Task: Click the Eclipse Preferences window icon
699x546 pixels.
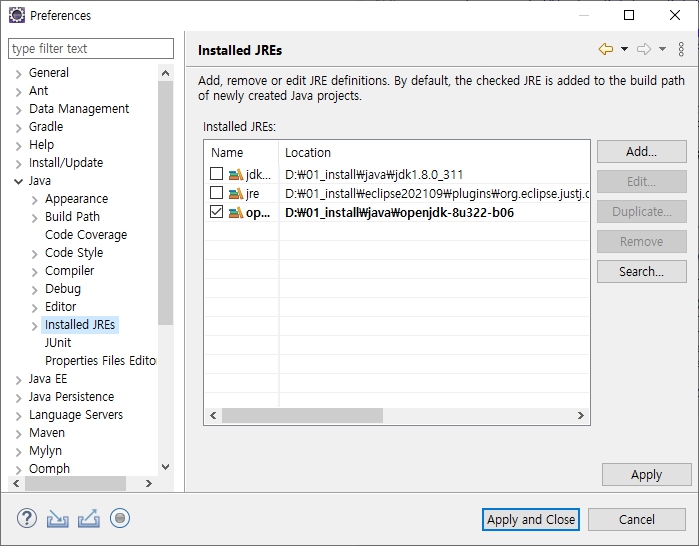Action: 17,15
